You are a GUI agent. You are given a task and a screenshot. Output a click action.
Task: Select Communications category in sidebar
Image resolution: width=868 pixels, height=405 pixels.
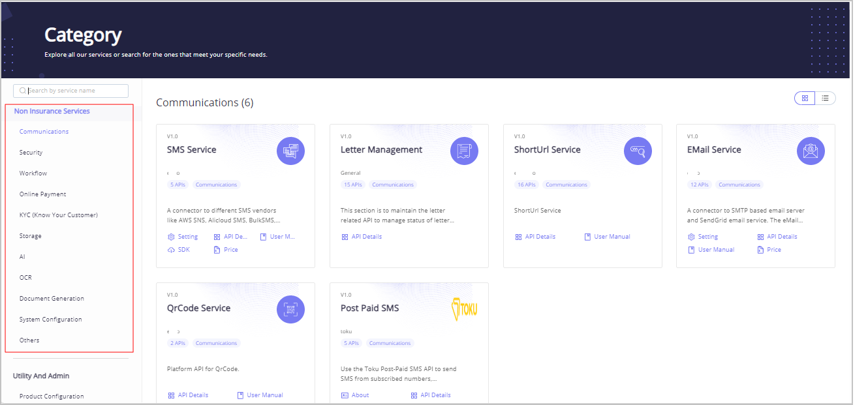tap(44, 132)
